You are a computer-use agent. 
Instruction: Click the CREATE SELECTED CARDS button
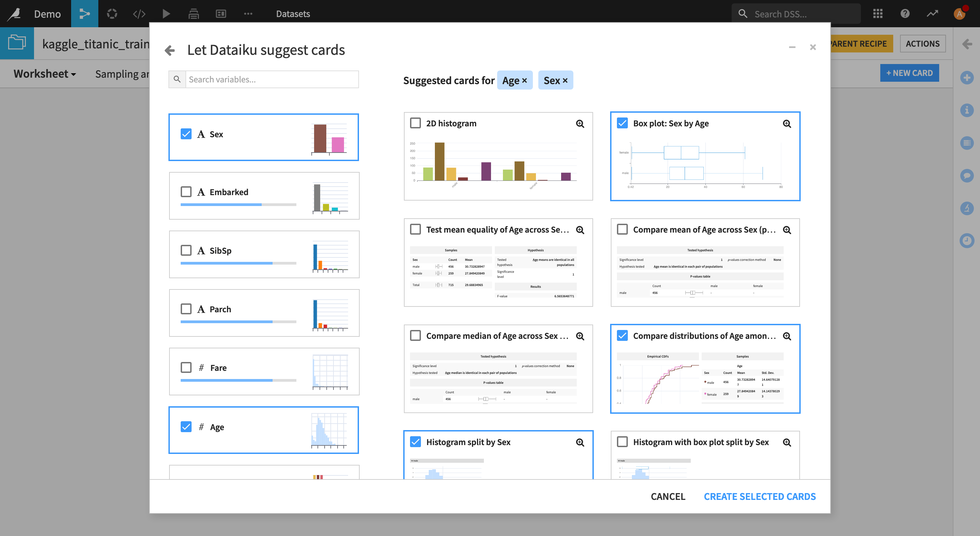760,496
